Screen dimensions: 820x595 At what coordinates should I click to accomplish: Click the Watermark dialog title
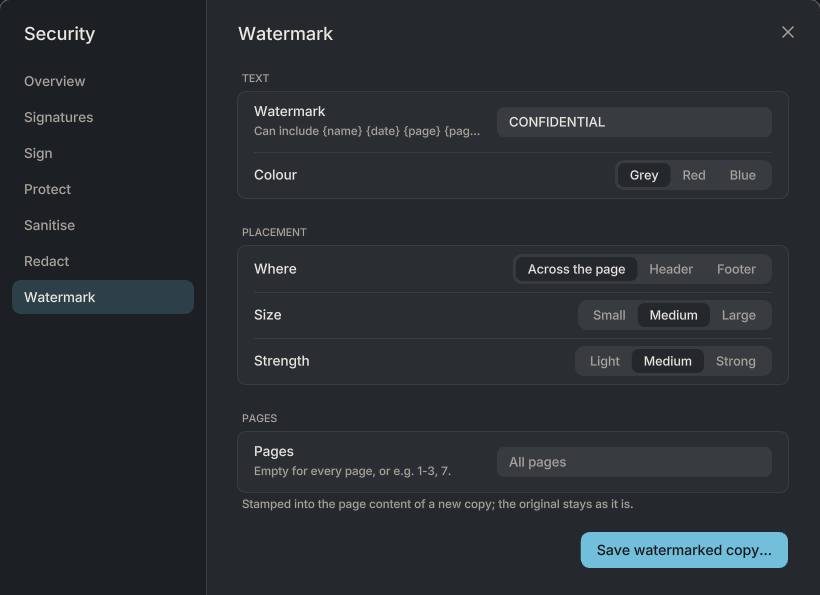(x=285, y=34)
